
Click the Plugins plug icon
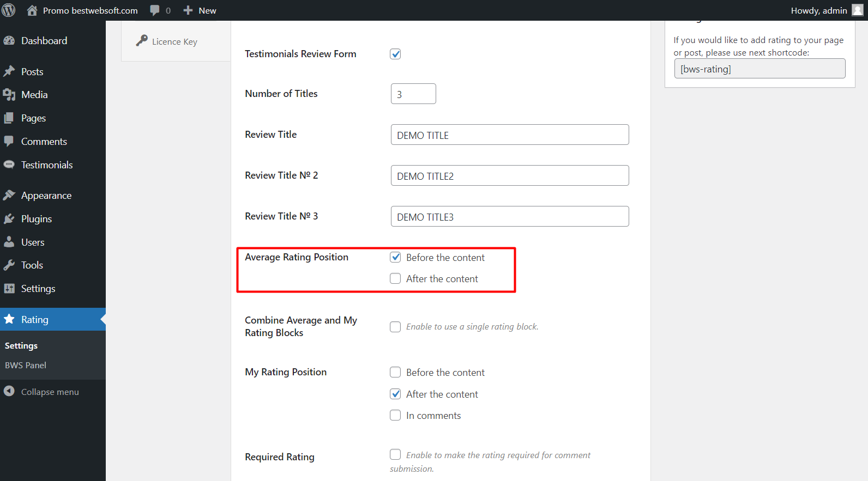(9, 219)
